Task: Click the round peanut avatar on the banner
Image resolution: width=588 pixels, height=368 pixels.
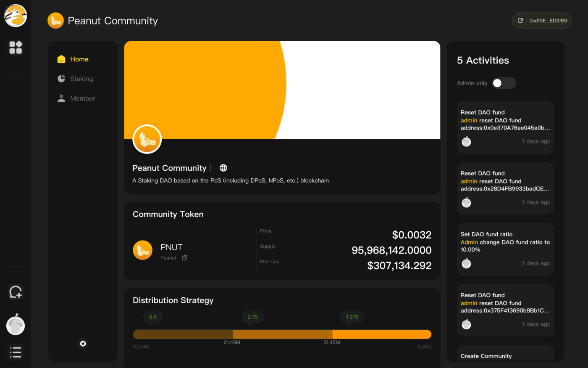Action: coord(147,139)
